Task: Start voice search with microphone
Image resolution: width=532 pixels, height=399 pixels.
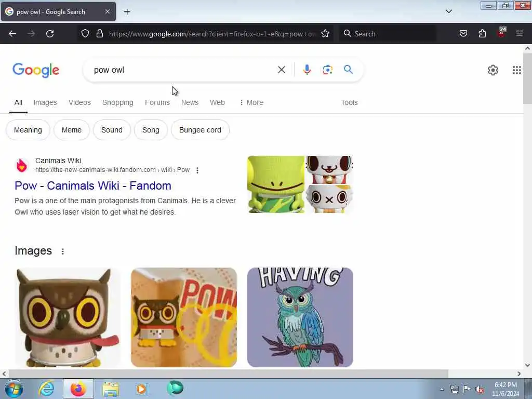Action: click(x=307, y=70)
